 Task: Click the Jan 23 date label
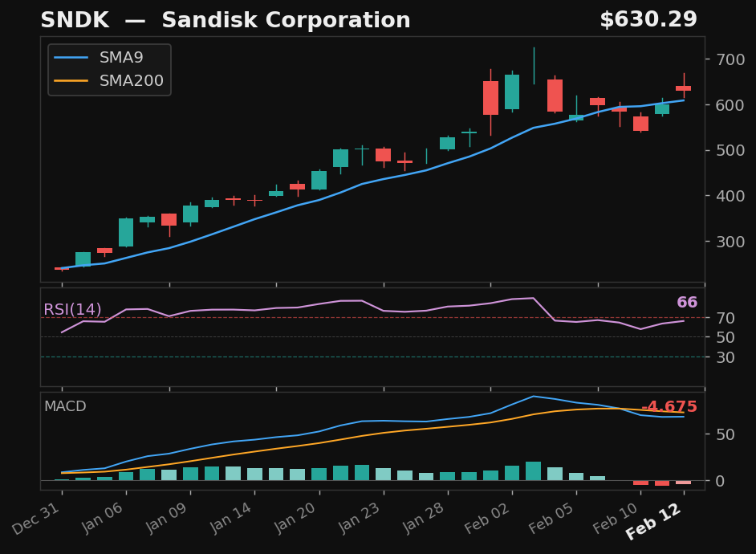[360, 517]
